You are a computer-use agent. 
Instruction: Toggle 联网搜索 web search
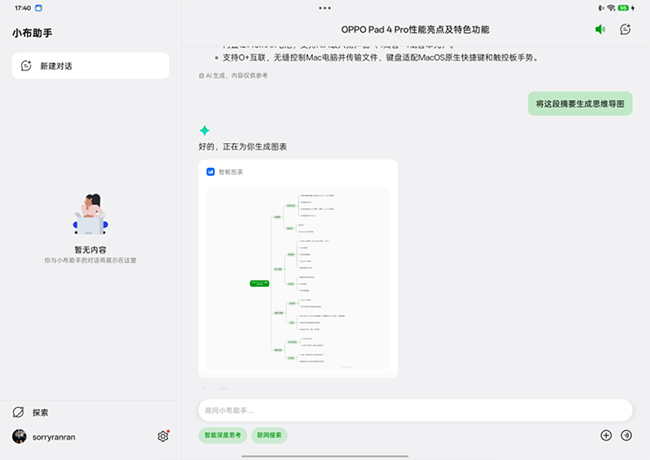click(x=269, y=435)
